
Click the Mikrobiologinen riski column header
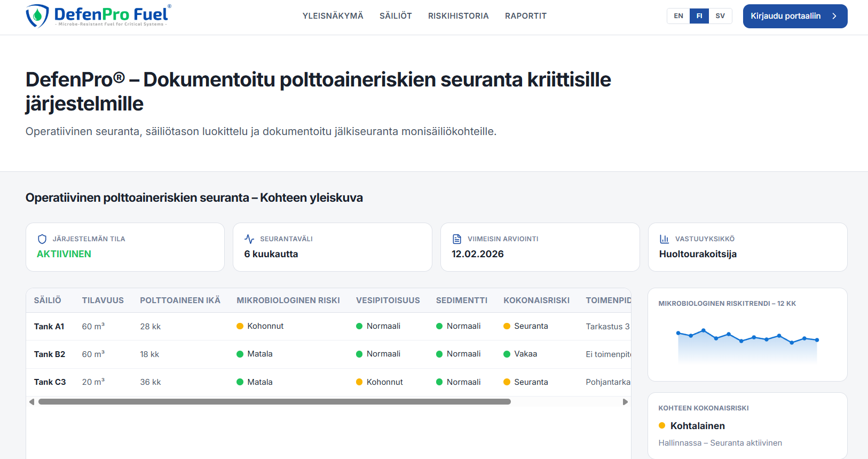288,300
